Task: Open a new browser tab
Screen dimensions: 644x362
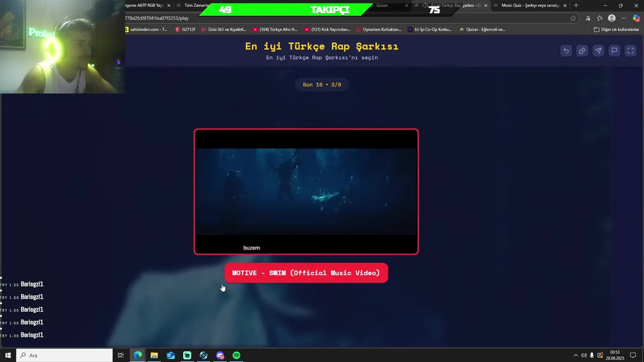Action: [576, 6]
